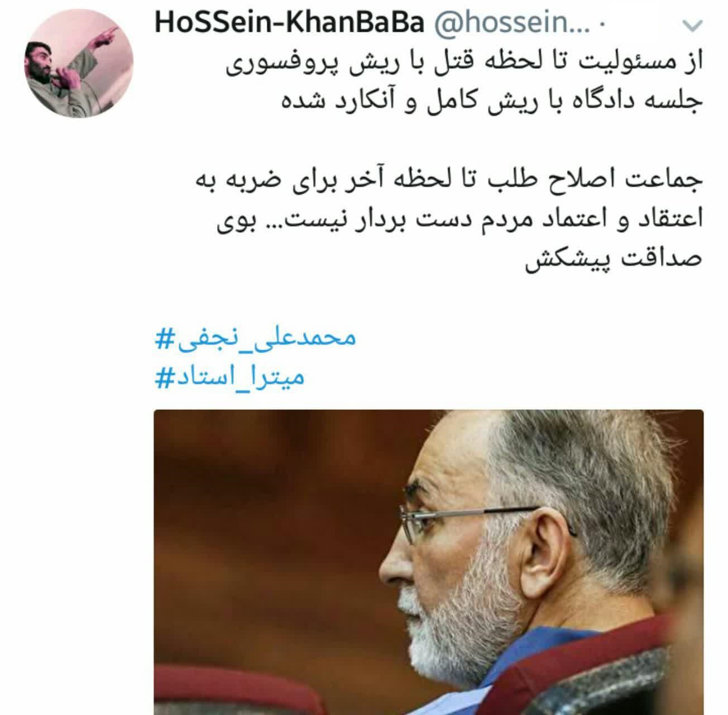Screen dimensions: 728x715
Task: Select the tweet line starting 'جماعت اصلاح طلب'
Action: (x=449, y=180)
